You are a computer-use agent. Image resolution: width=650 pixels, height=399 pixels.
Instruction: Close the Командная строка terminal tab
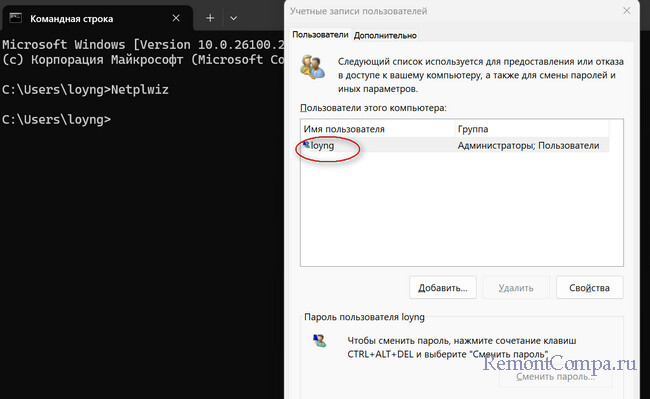pos(176,18)
